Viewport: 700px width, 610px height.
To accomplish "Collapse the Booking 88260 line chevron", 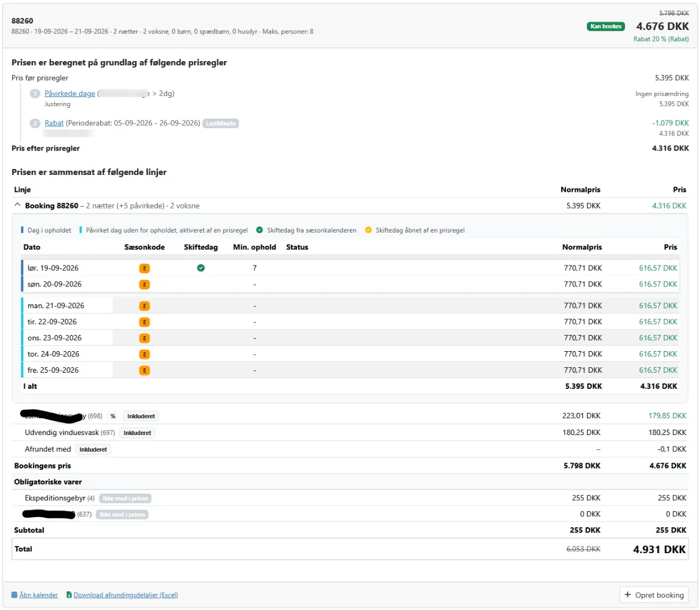I will [17, 205].
